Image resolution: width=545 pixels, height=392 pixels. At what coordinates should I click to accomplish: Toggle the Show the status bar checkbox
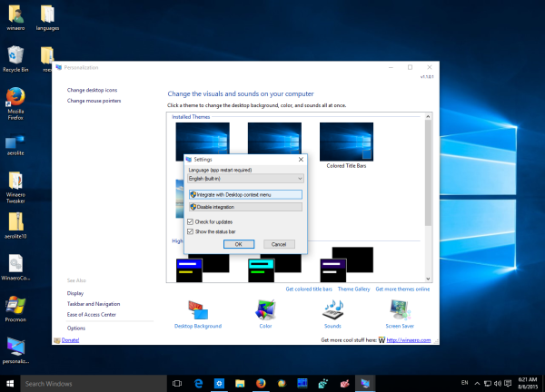coord(190,231)
